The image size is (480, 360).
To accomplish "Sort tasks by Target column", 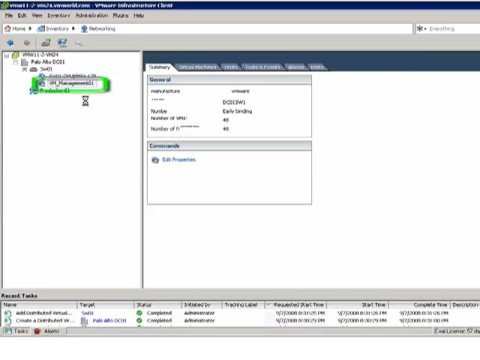I will click(106, 305).
